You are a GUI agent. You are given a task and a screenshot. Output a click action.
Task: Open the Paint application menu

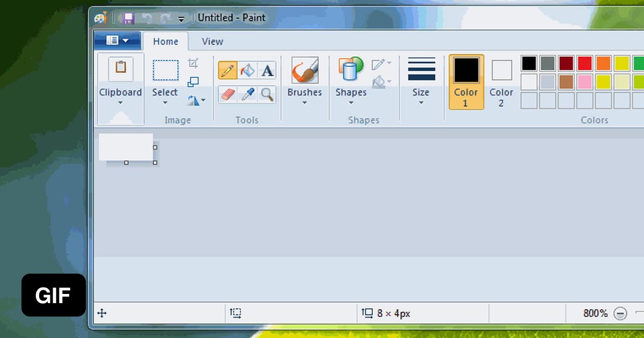[117, 40]
